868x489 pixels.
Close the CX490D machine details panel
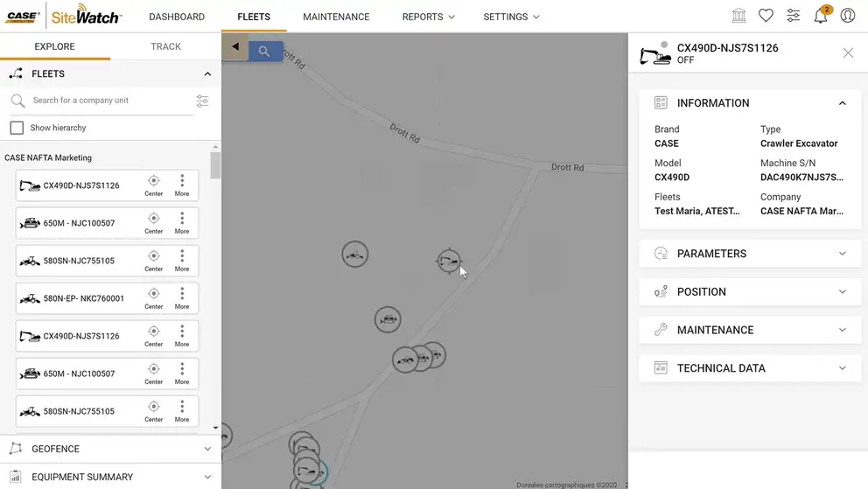[x=848, y=52]
